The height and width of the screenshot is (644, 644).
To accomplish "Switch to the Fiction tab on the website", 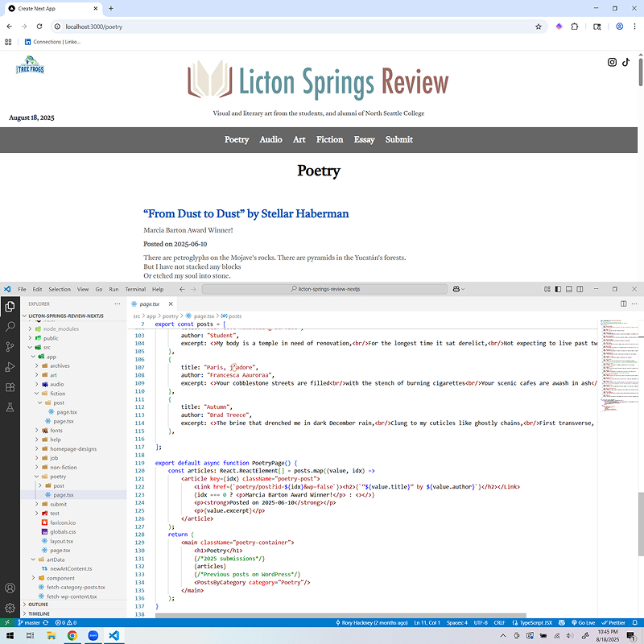I will tap(329, 139).
